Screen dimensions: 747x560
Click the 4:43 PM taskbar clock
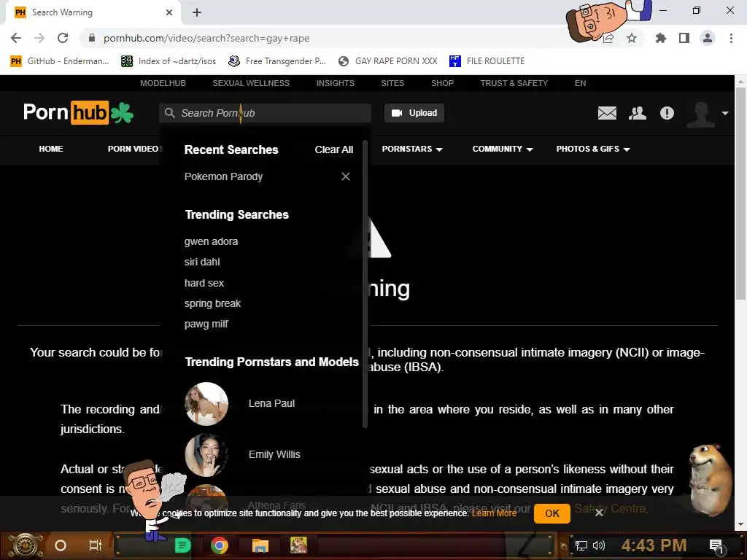point(654,545)
